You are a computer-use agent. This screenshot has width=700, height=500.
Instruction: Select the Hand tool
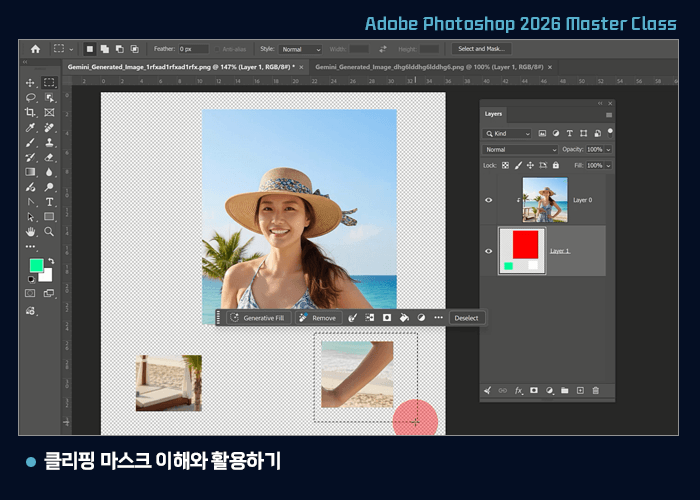pos(30,231)
